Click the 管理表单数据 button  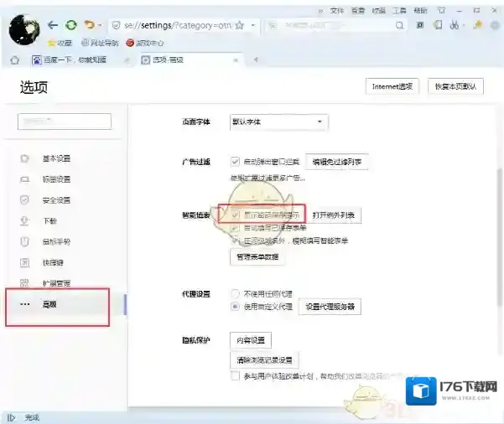[257, 257]
